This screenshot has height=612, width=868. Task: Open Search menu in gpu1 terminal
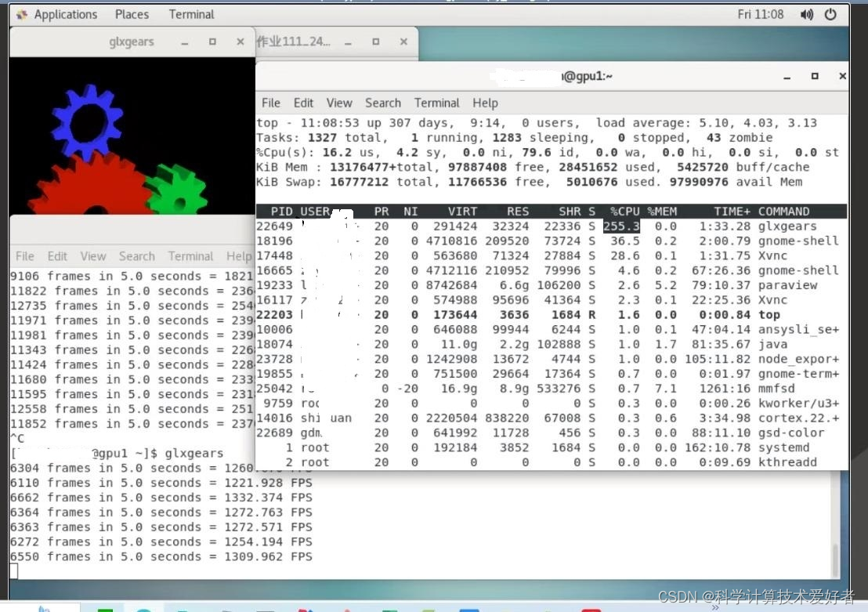tap(382, 103)
